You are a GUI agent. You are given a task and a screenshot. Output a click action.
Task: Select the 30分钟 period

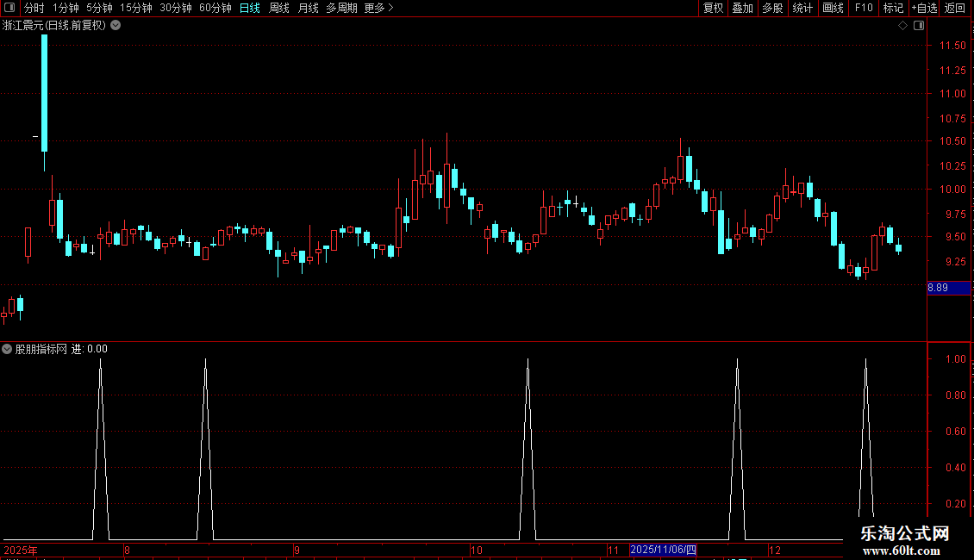click(175, 8)
